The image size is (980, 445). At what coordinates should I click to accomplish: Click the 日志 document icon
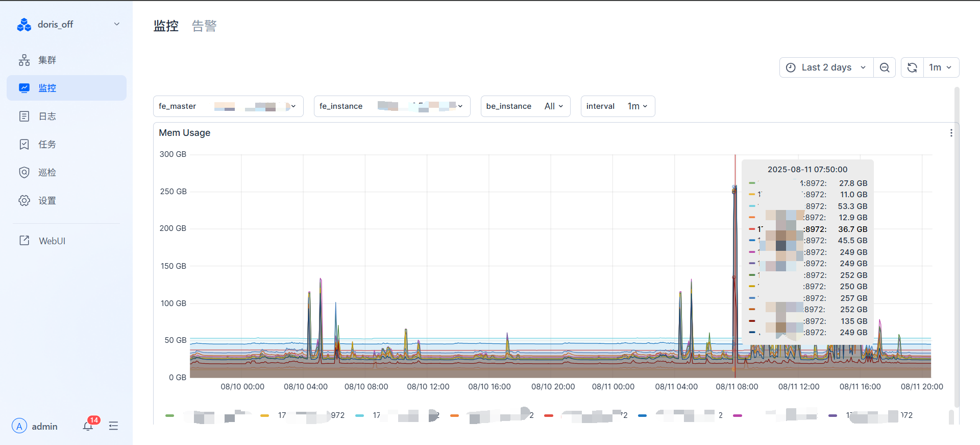coord(24,116)
